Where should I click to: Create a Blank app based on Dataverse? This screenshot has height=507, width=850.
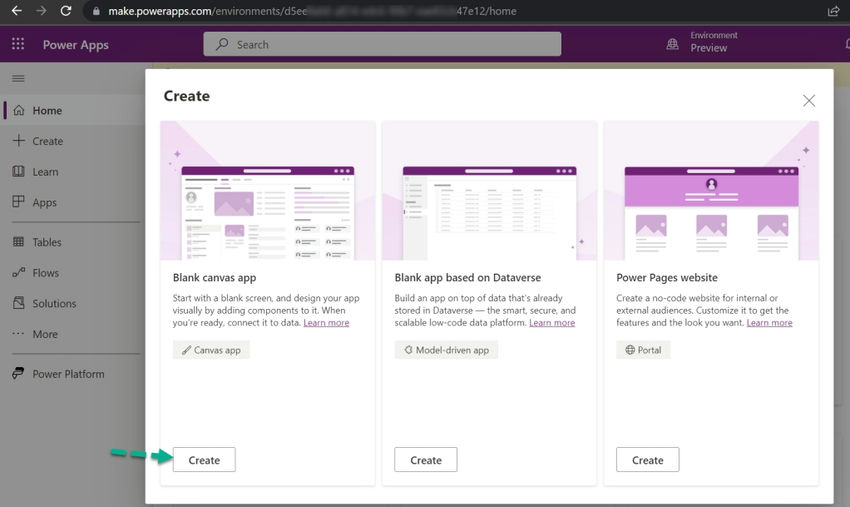[x=426, y=460]
